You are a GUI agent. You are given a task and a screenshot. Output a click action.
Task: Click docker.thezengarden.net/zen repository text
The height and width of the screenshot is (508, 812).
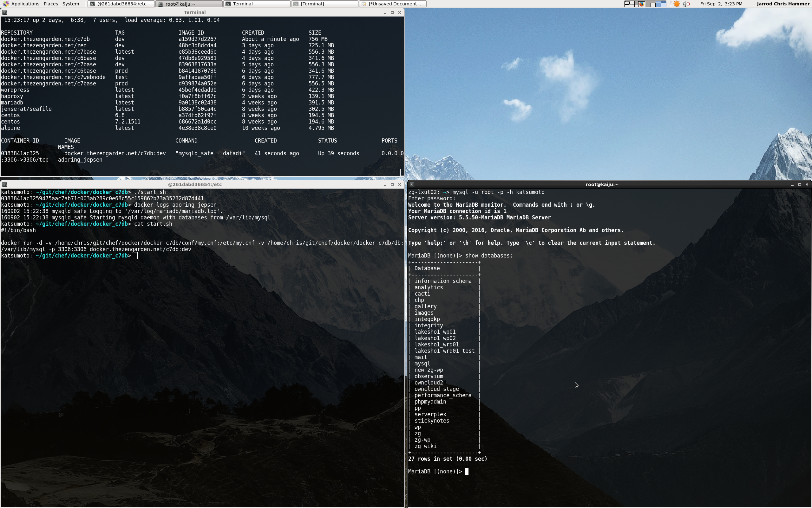[x=44, y=45]
